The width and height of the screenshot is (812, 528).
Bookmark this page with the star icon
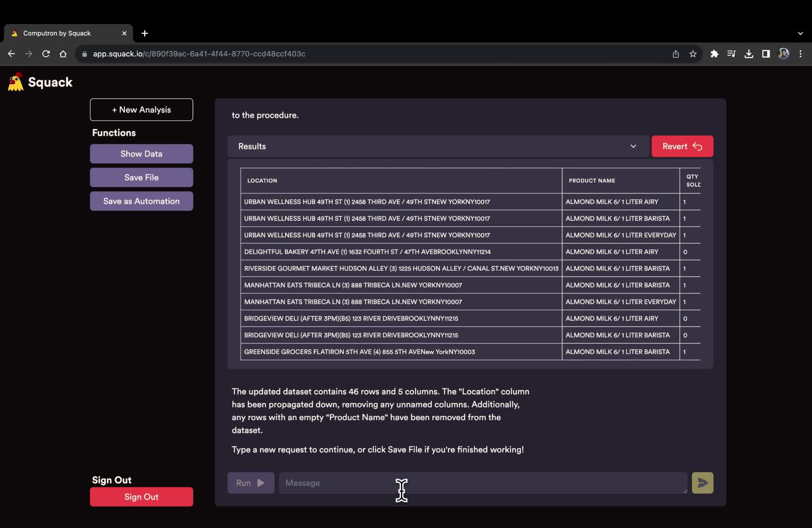click(693, 54)
